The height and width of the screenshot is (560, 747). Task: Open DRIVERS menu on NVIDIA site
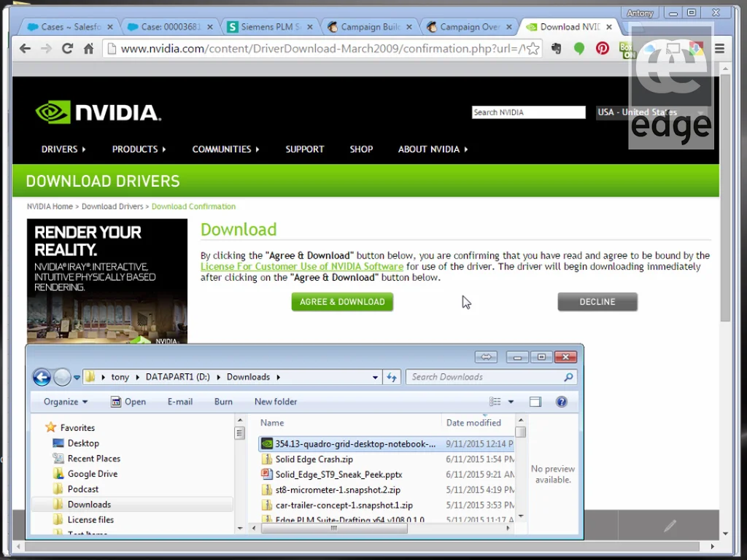coord(63,149)
